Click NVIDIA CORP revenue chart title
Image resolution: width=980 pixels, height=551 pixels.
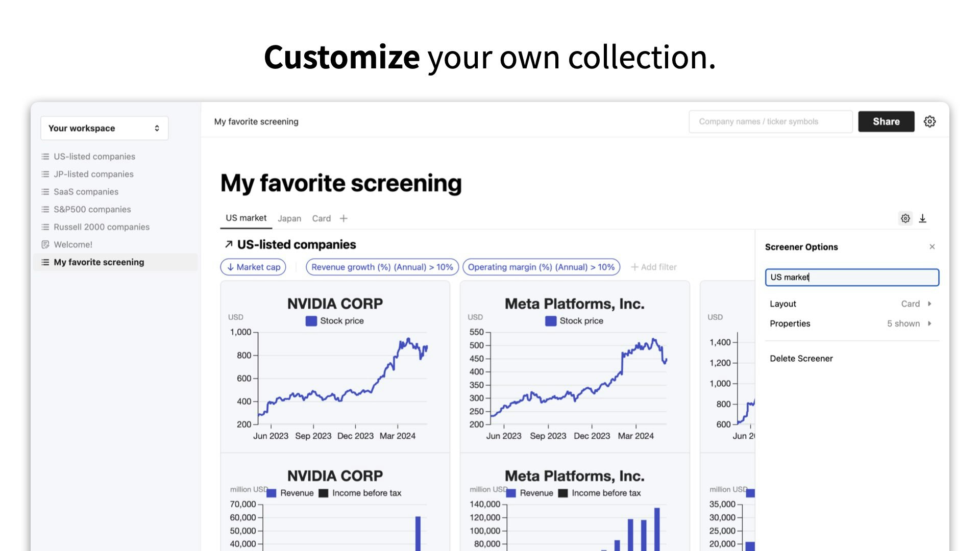(x=335, y=475)
